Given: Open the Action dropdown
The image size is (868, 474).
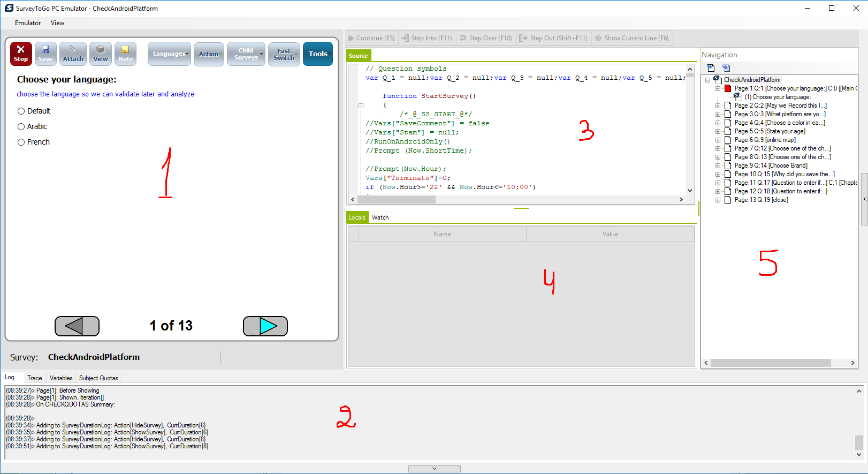Looking at the screenshot, I should click(x=209, y=54).
